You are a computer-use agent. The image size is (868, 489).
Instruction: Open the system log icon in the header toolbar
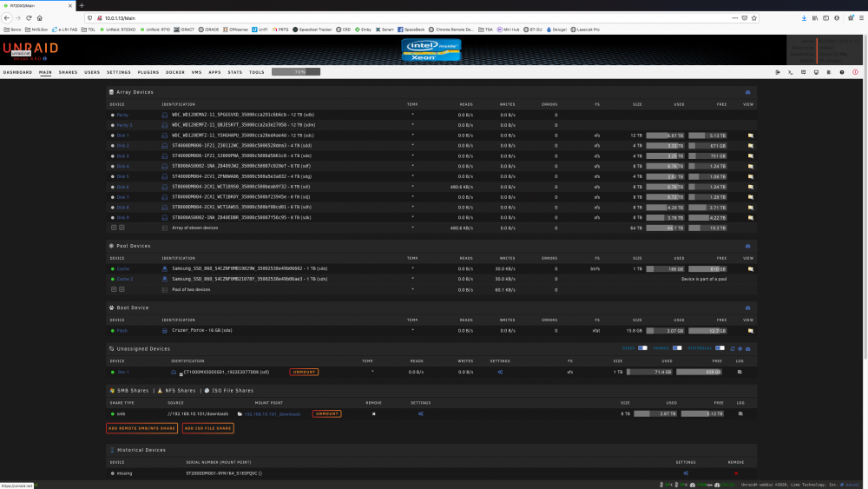point(829,72)
